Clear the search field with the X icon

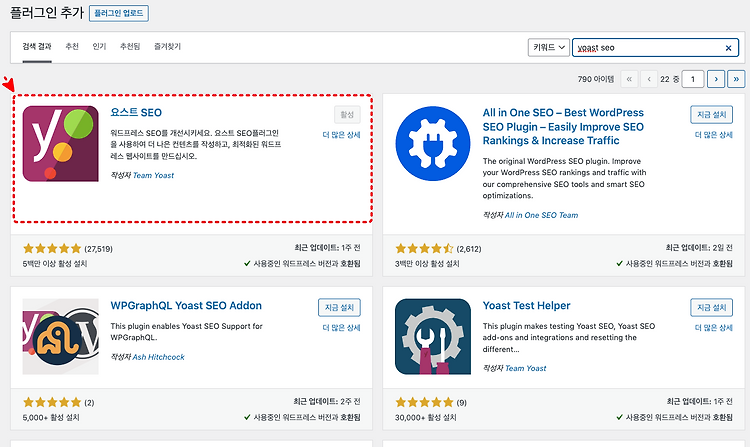point(728,48)
